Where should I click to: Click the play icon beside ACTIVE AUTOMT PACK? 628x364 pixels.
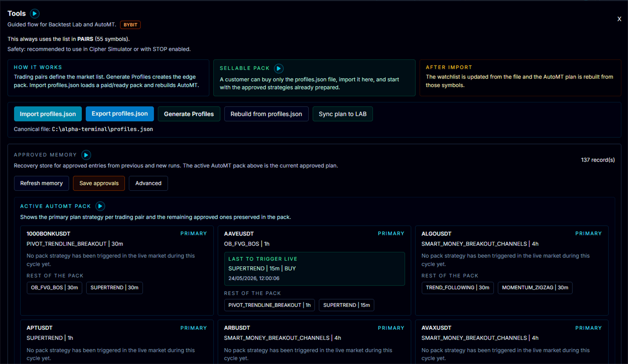pyautogui.click(x=100, y=206)
